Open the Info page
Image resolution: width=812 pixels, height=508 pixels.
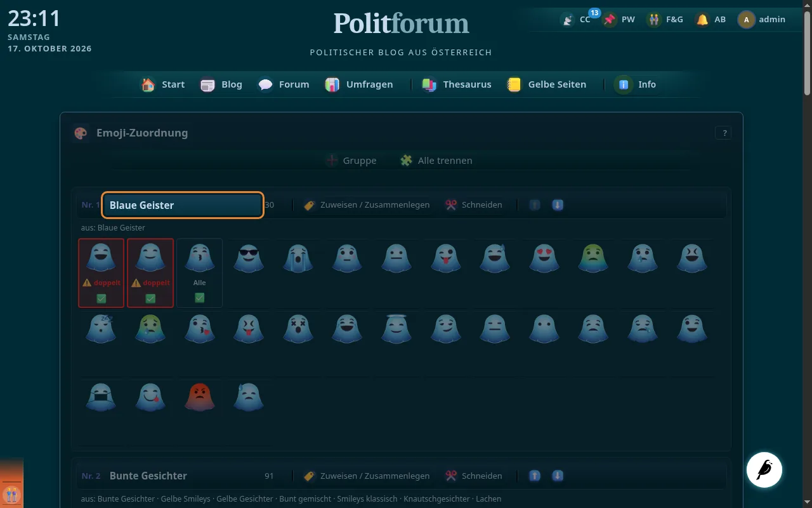click(x=636, y=84)
